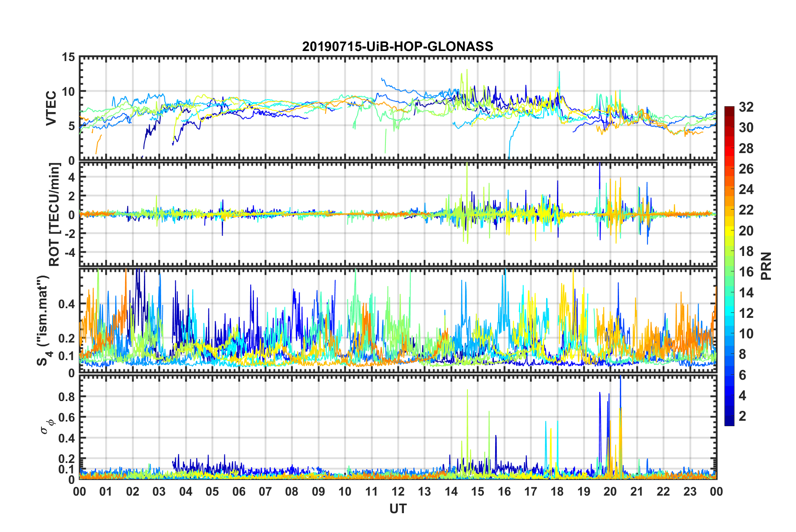Click the -2 tick on the ROT axis
796x532 pixels.
click(x=70, y=233)
